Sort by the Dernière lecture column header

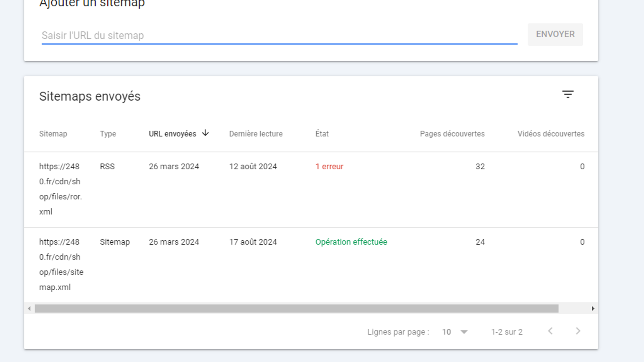[x=256, y=134]
